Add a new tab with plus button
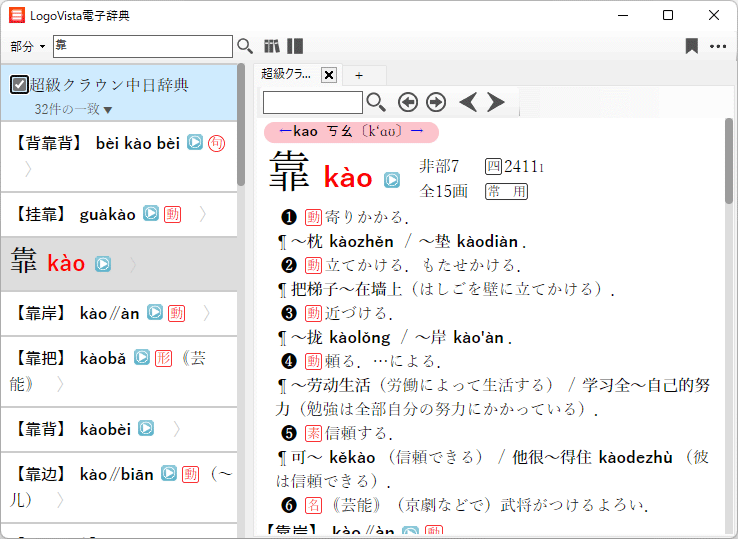 tap(359, 75)
